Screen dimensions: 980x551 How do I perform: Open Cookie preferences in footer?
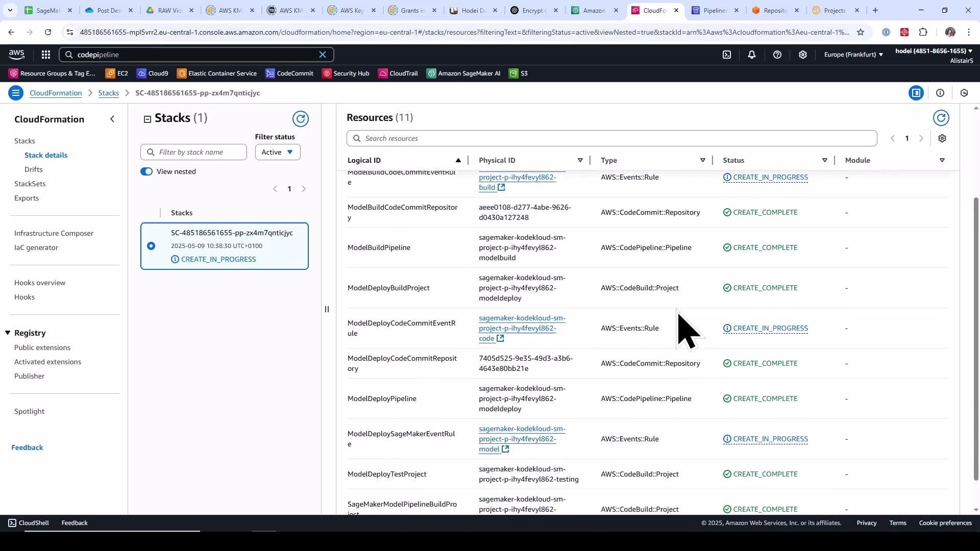coord(945,523)
